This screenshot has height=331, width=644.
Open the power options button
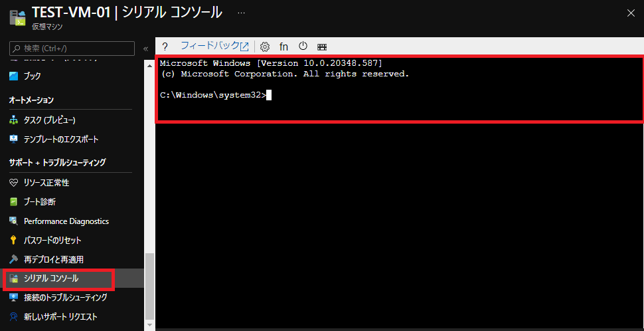[303, 46]
